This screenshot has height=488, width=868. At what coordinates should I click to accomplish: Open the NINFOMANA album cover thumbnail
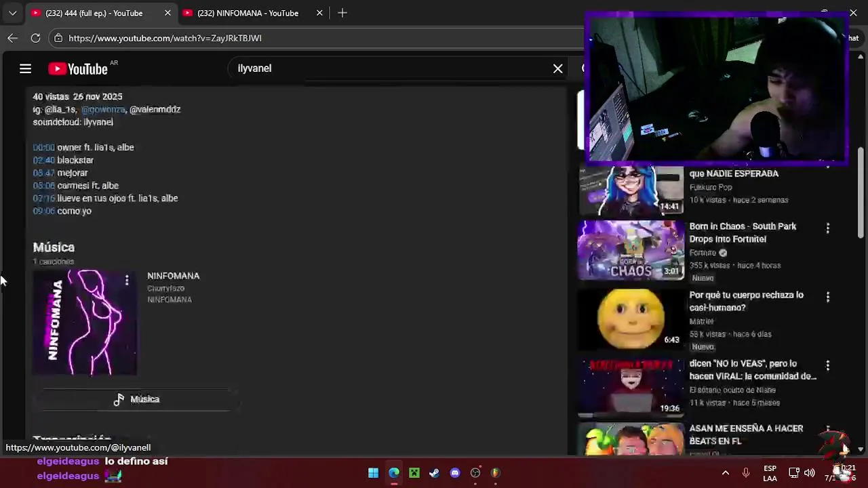click(85, 322)
